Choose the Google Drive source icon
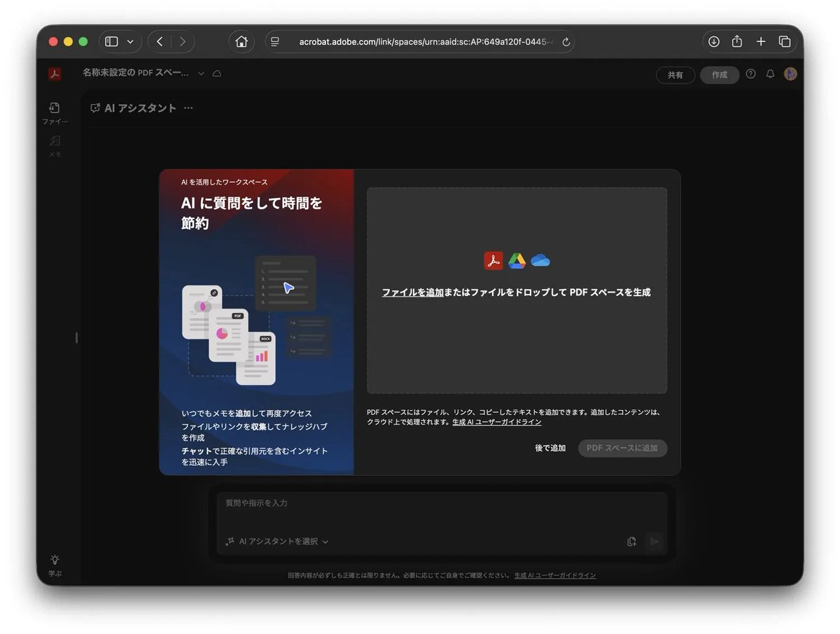The image size is (840, 634). (517, 260)
